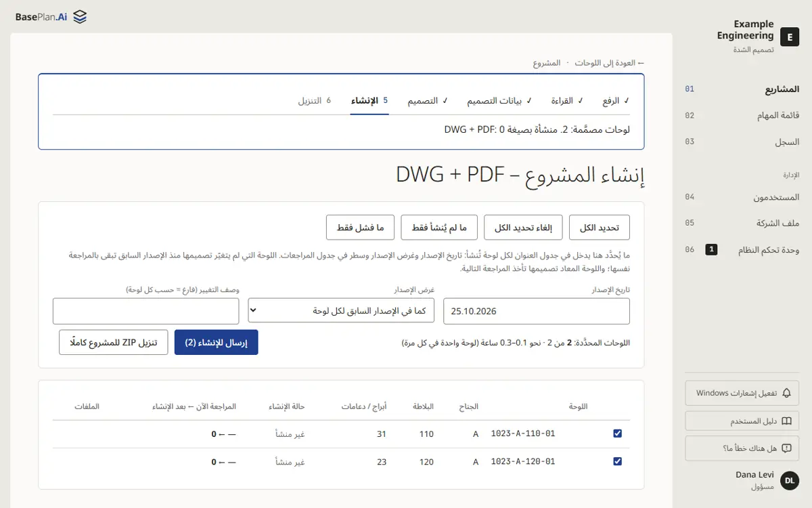
Task: Click the تاريخ الإصدار date field
Action: (537, 311)
